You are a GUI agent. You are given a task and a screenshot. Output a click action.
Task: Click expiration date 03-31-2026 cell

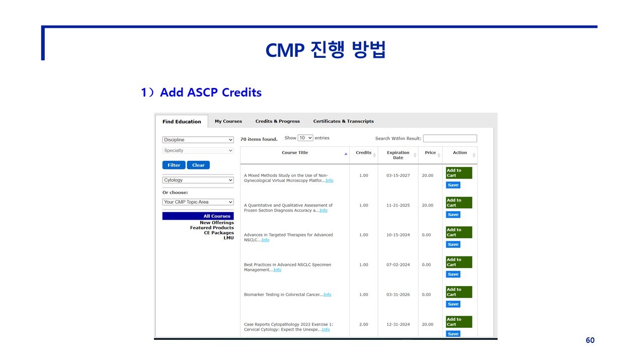pyautogui.click(x=398, y=295)
